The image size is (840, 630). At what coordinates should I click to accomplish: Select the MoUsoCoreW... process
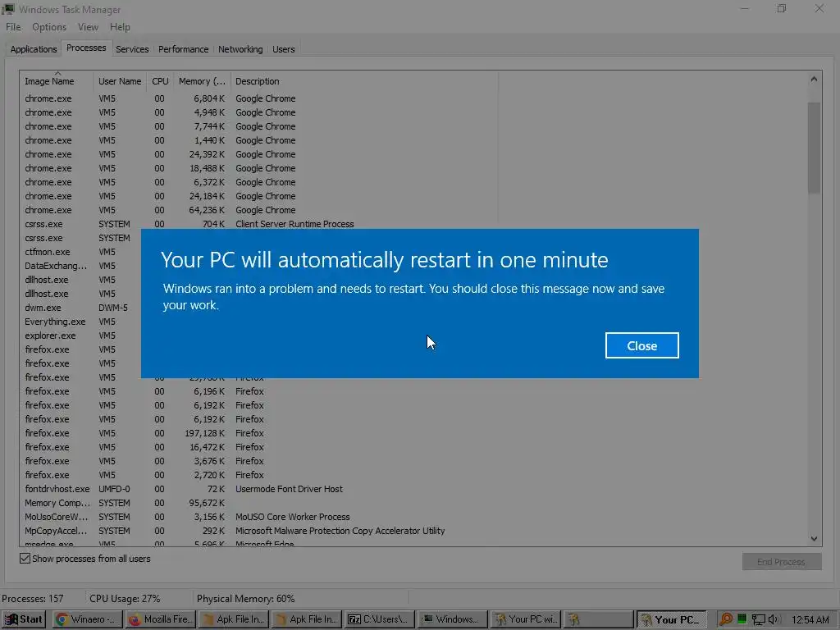[x=258, y=517]
